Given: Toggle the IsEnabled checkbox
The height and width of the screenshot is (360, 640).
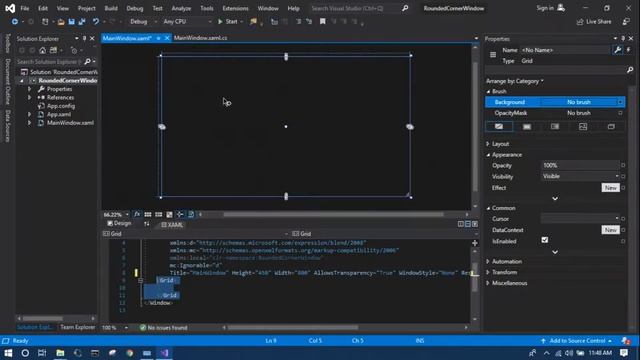Looking at the screenshot, I should click(x=545, y=240).
